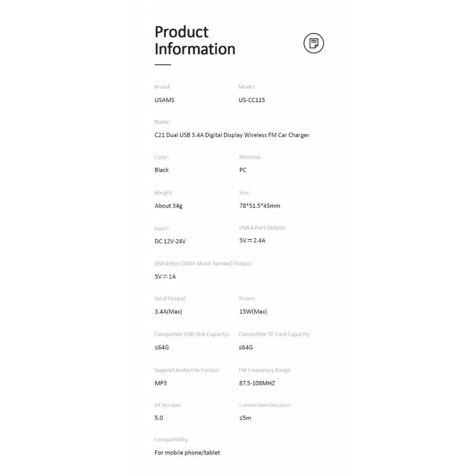Click the PC material value

tap(243, 170)
